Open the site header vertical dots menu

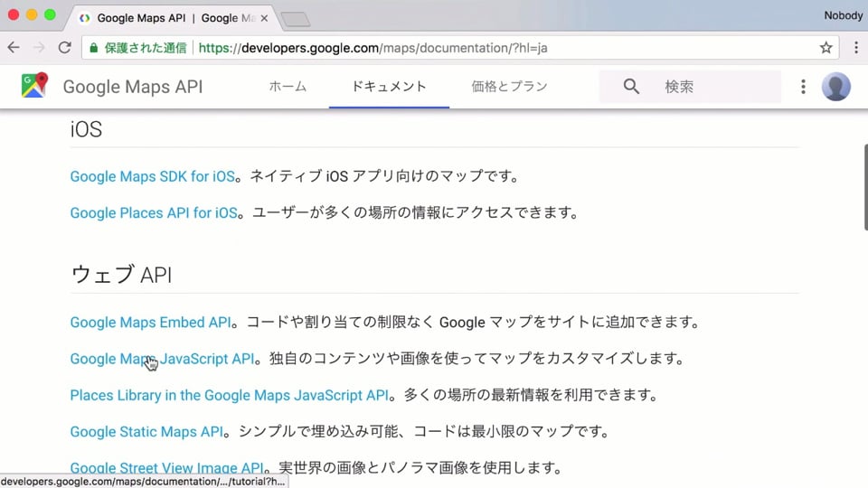point(803,87)
